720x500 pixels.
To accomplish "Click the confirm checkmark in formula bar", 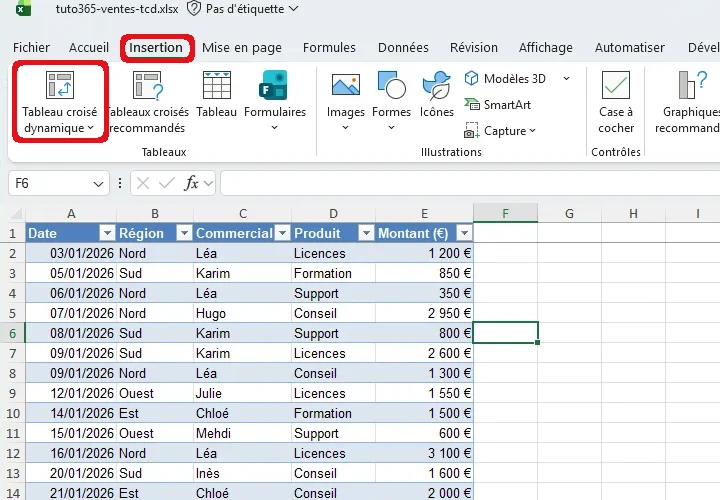I will (166, 183).
